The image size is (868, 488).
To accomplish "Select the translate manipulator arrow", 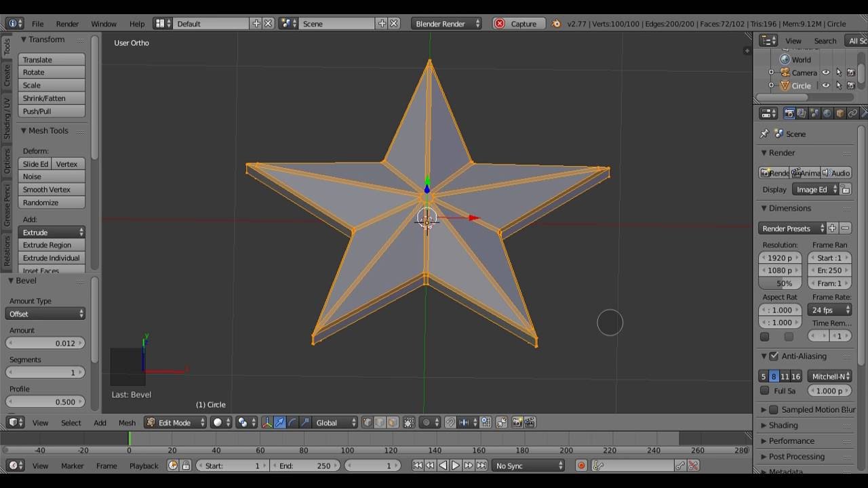I will tap(279, 422).
